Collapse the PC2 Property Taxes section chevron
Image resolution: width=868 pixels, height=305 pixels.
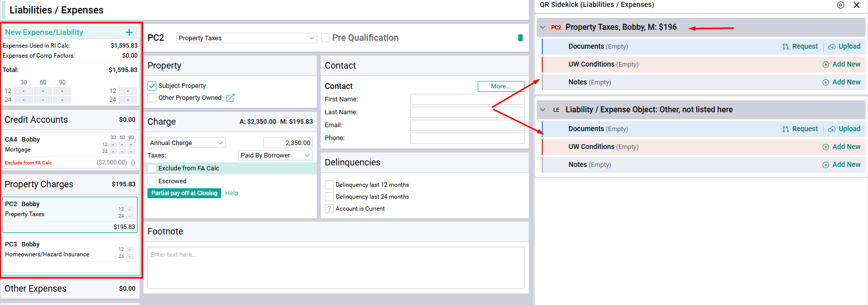pyautogui.click(x=543, y=27)
